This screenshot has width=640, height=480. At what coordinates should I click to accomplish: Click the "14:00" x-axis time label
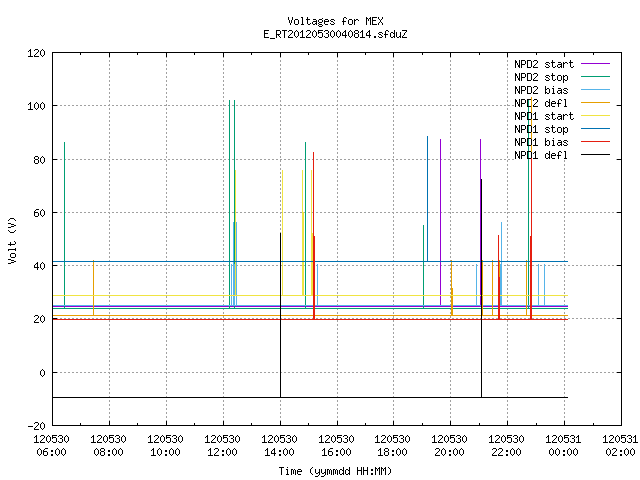[279, 453]
